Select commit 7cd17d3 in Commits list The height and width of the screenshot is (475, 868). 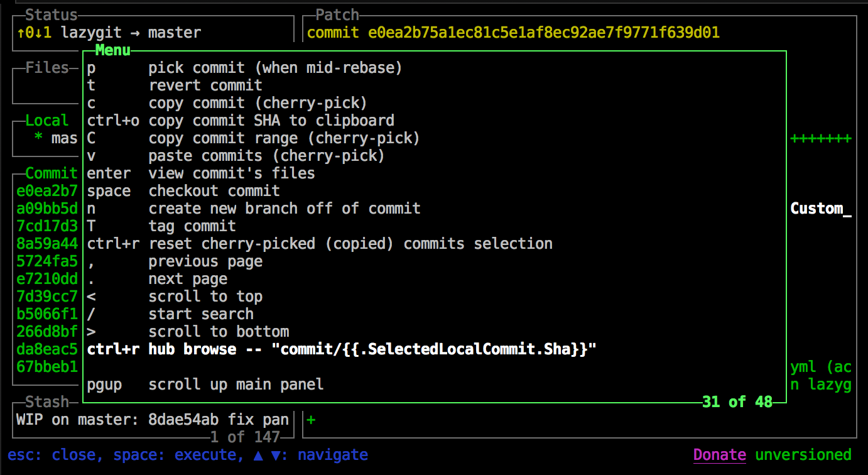coord(48,226)
